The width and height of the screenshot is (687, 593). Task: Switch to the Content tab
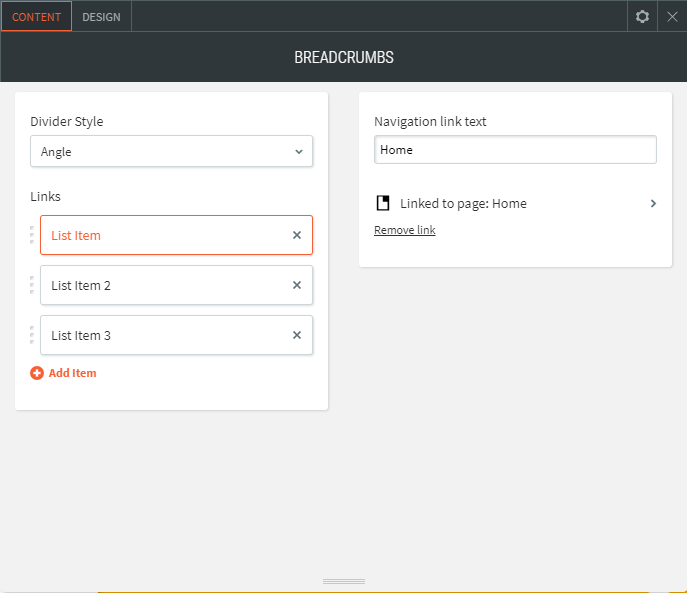pos(36,17)
